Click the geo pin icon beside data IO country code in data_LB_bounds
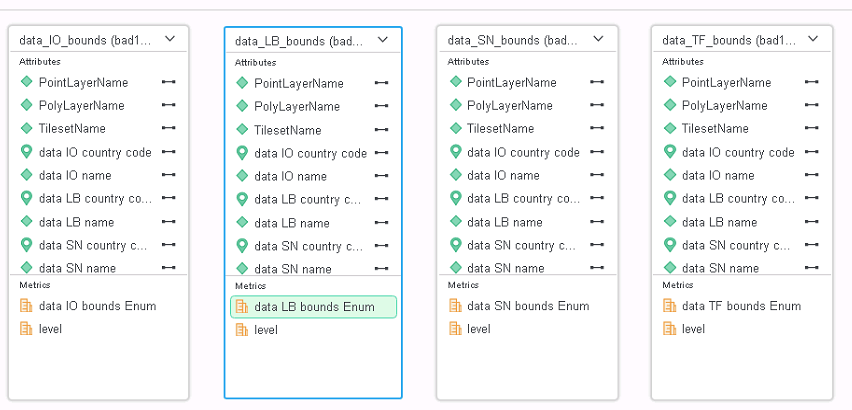This screenshot has width=852, height=410. click(241, 153)
